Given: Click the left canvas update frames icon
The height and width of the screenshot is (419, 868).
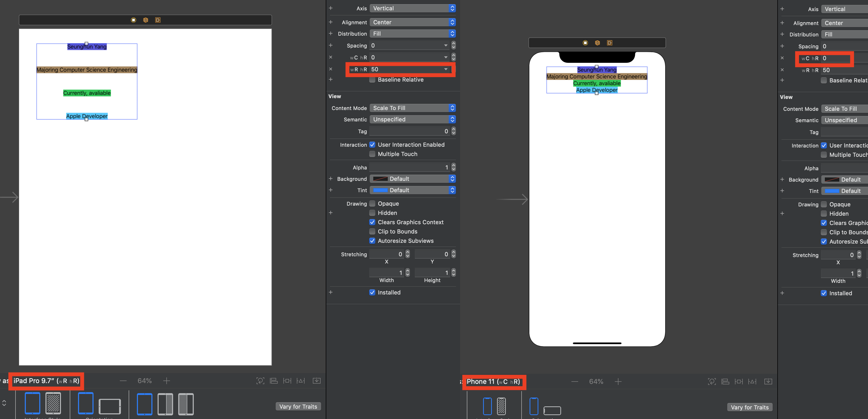Looking at the screenshot, I should coord(260,381).
